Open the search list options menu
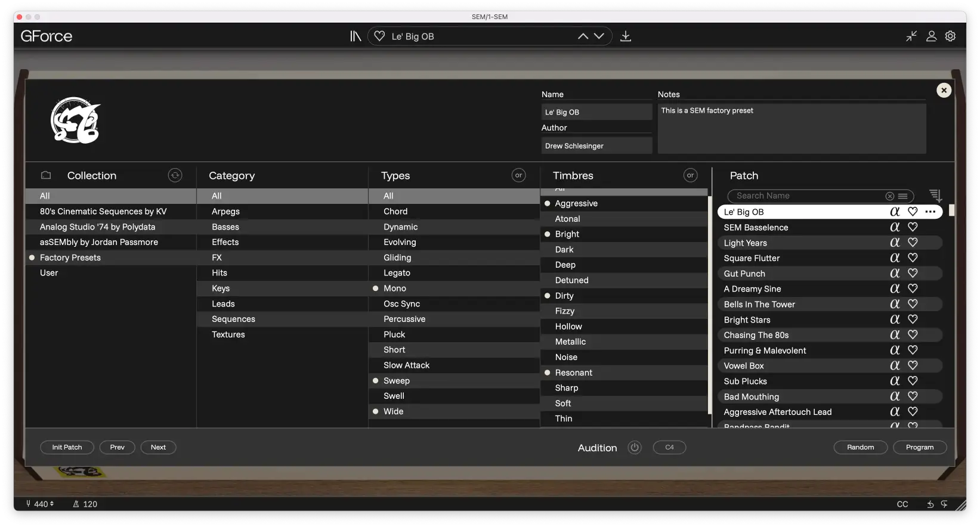The height and width of the screenshot is (527, 980). click(x=903, y=196)
